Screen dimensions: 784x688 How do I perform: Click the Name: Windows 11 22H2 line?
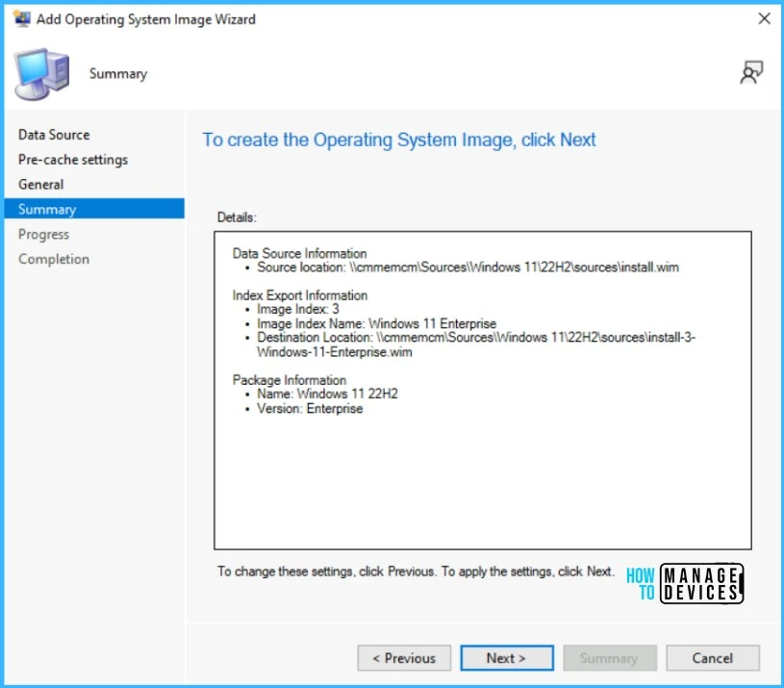(327, 394)
